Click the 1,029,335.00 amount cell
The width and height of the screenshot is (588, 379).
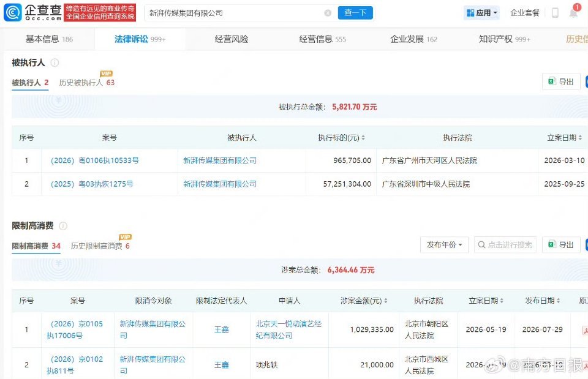click(372, 329)
